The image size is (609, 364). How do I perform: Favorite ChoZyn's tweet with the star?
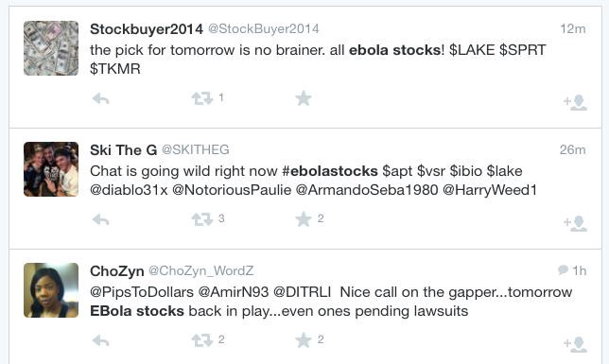pyautogui.click(x=304, y=340)
